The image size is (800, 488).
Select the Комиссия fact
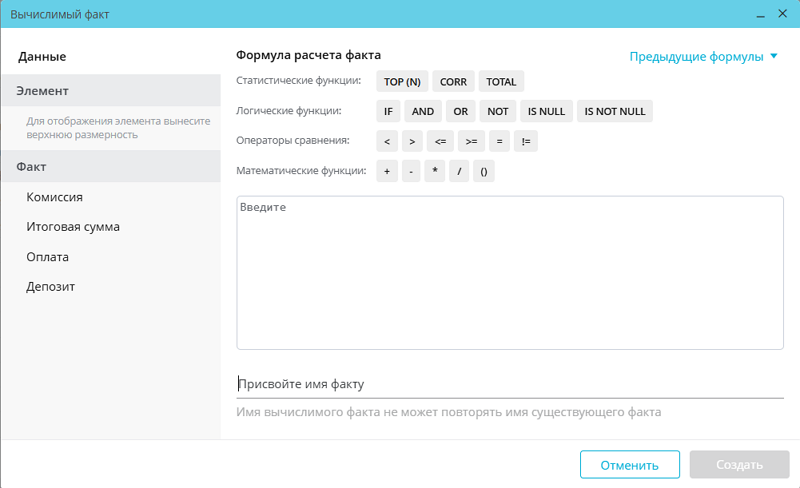[x=54, y=197]
